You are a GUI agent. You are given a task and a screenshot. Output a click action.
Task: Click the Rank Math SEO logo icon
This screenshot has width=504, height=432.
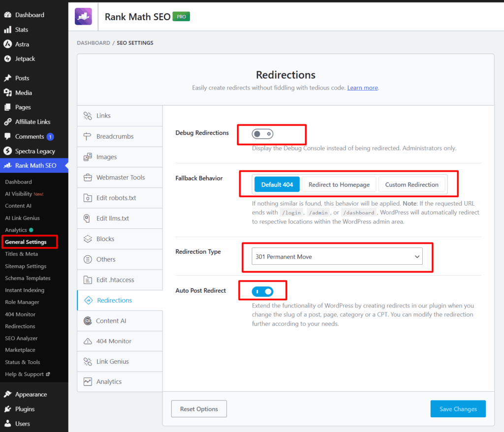(83, 16)
